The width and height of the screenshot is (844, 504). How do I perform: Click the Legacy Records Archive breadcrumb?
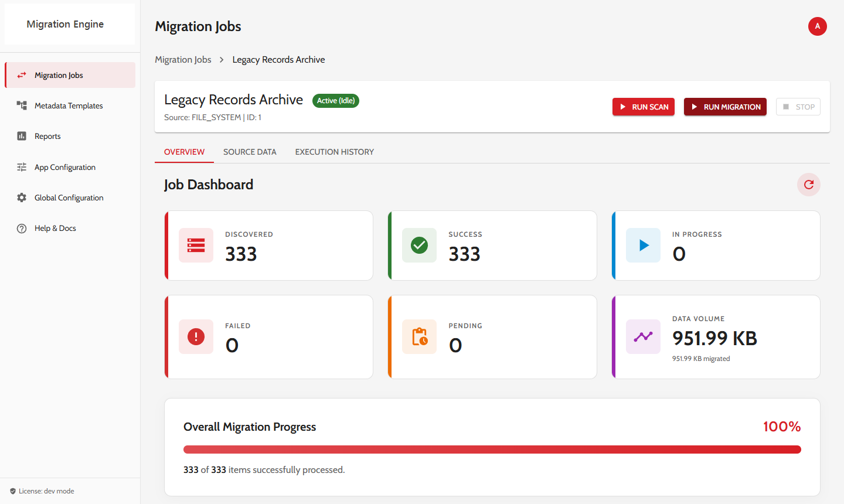point(278,60)
